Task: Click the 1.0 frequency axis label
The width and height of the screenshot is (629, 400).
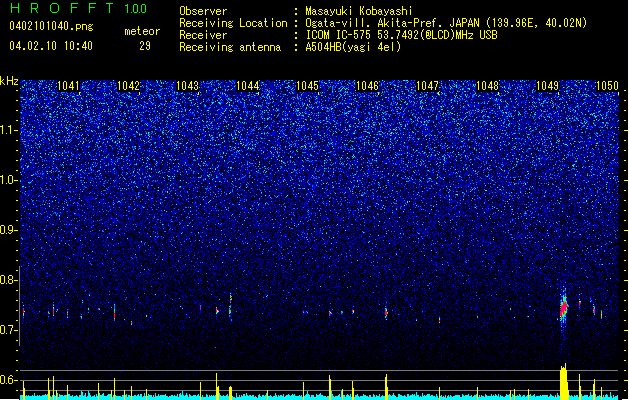Action: (8, 180)
